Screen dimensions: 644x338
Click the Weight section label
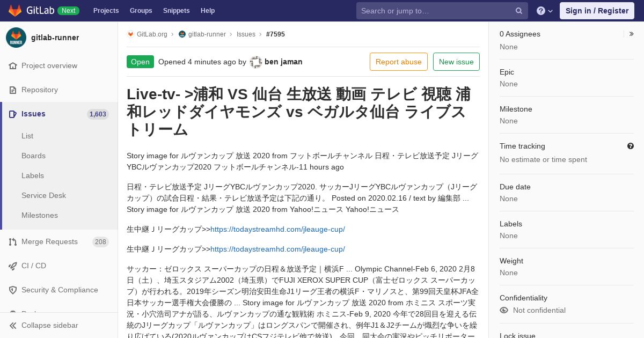511,261
